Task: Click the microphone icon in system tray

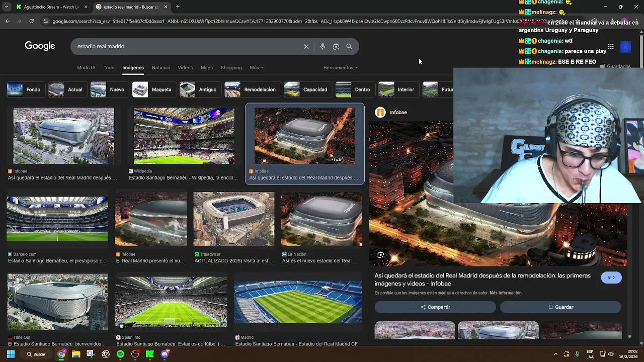Action: click(577, 354)
